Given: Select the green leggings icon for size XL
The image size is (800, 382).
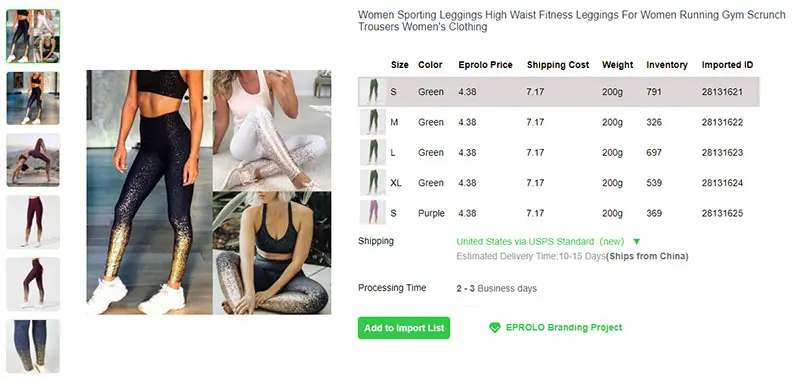Looking at the screenshot, I should [372, 183].
